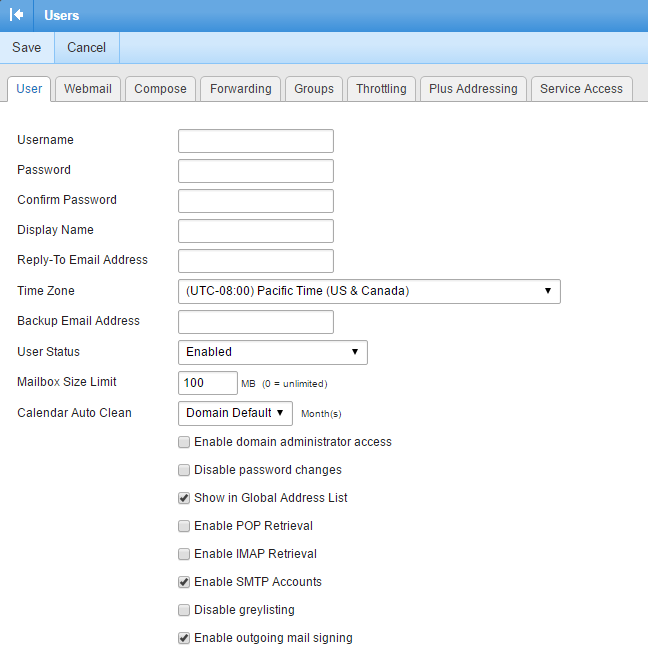648x658 pixels.
Task: Open the Compose tab
Action: click(x=160, y=89)
